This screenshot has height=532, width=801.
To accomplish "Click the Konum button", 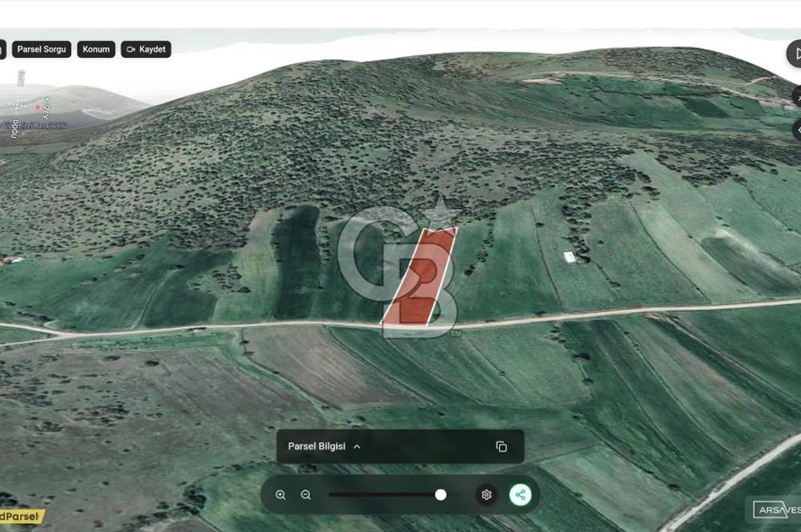I will (x=96, y=49).
